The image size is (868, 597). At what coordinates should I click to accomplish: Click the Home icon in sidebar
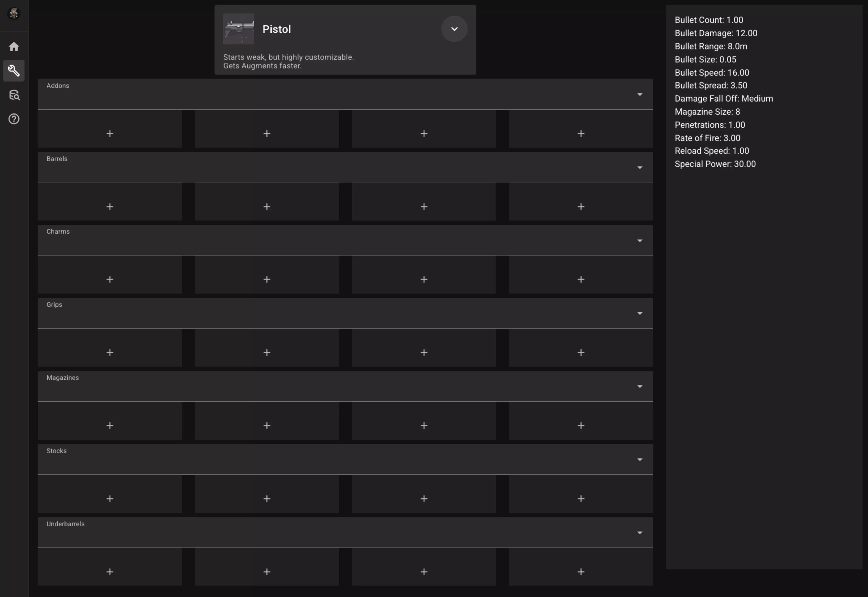coord(14,46)
